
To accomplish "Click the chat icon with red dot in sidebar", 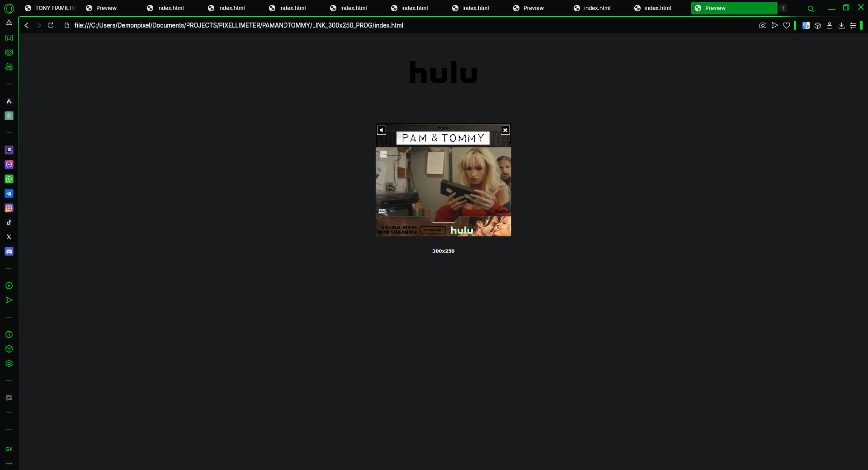I will click(x=9, y=398).
